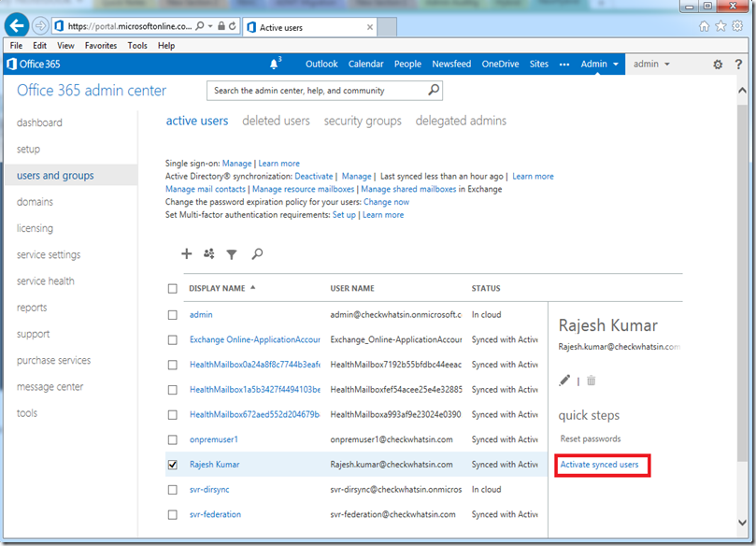Open the browser home page icon

pyautogui.click(x=704, y=26)
